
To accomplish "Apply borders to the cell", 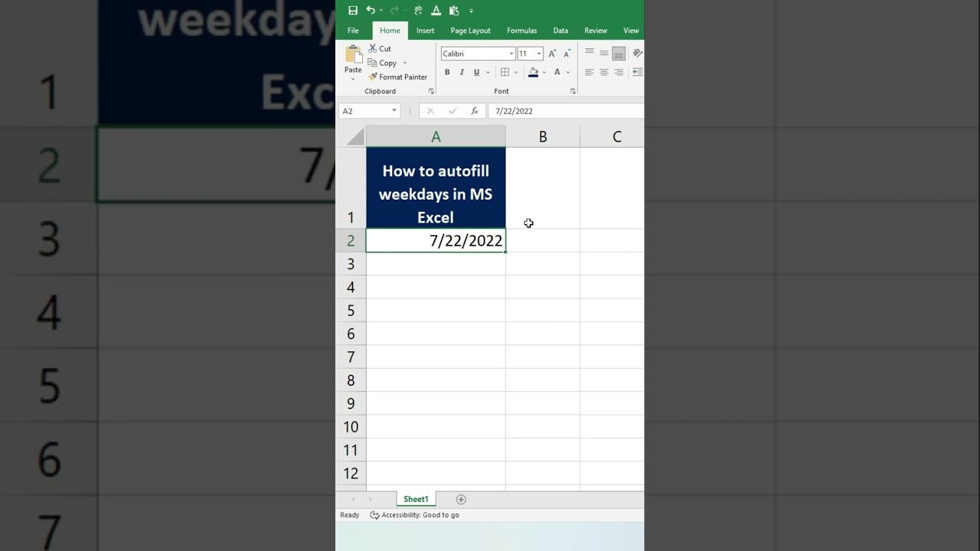I will pos(505,73).
